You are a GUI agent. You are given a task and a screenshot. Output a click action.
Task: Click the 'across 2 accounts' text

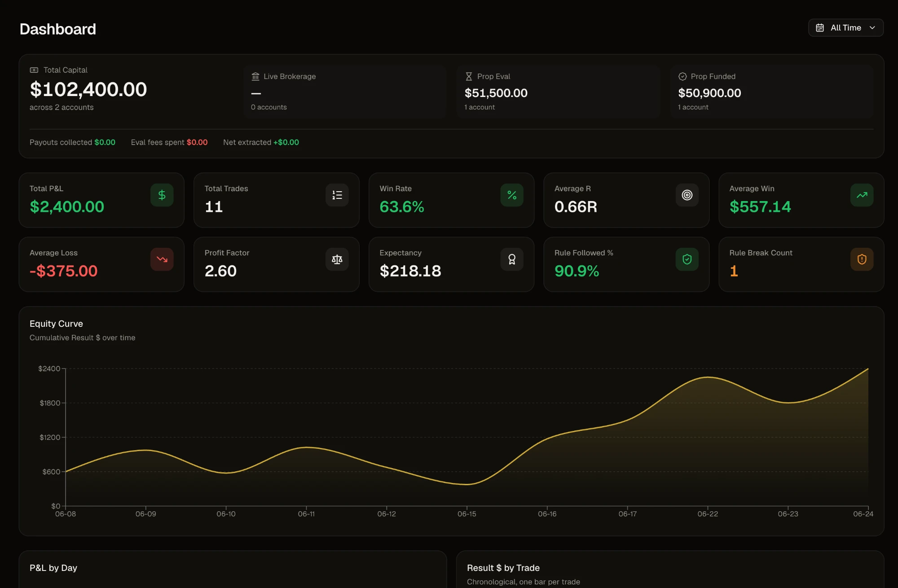pyautogui.click(x=62, y=107)
